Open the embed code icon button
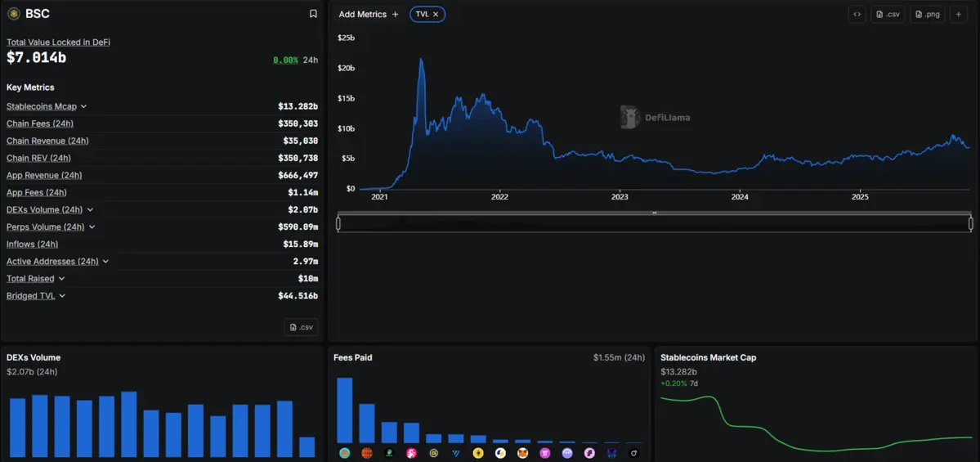 tap(857, 14)
